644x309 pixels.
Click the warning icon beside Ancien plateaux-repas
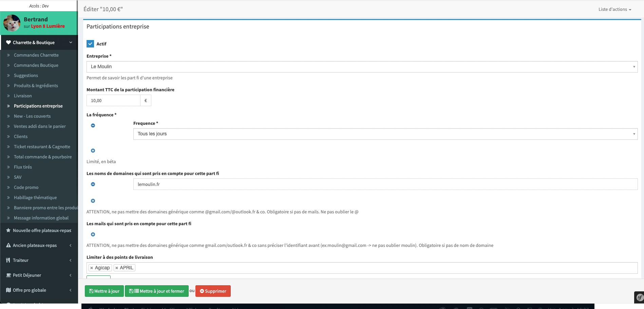click(x=8, y=245)
